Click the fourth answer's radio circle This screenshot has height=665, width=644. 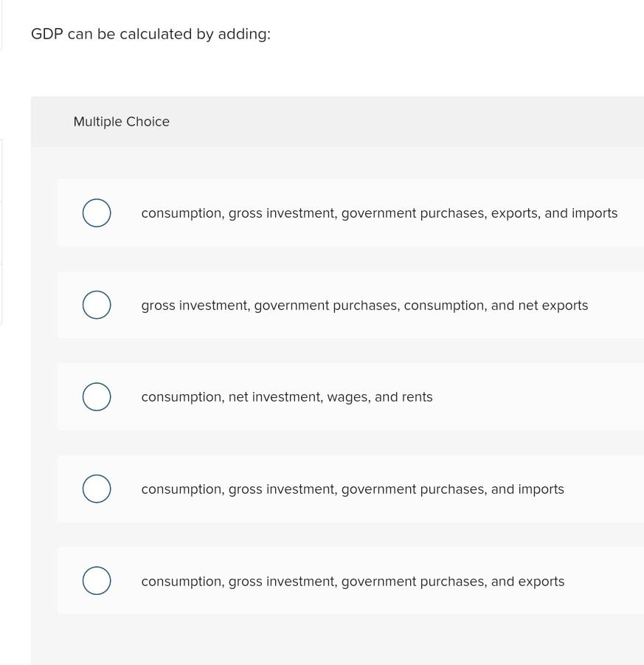click(97, 489)
